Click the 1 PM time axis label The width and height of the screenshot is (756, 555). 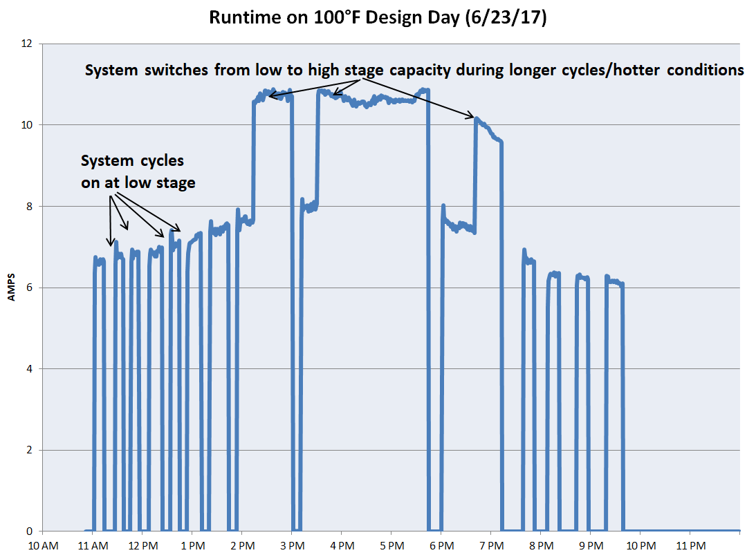192,545
